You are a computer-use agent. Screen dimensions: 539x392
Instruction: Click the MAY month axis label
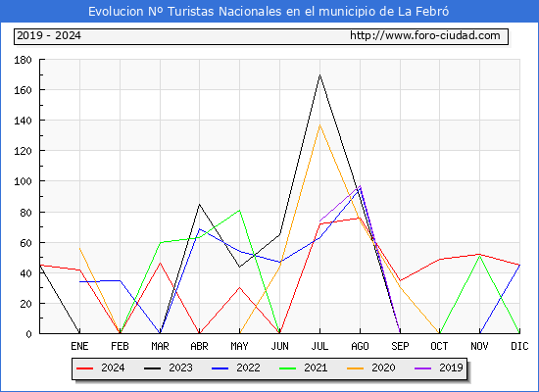(239, 346)
